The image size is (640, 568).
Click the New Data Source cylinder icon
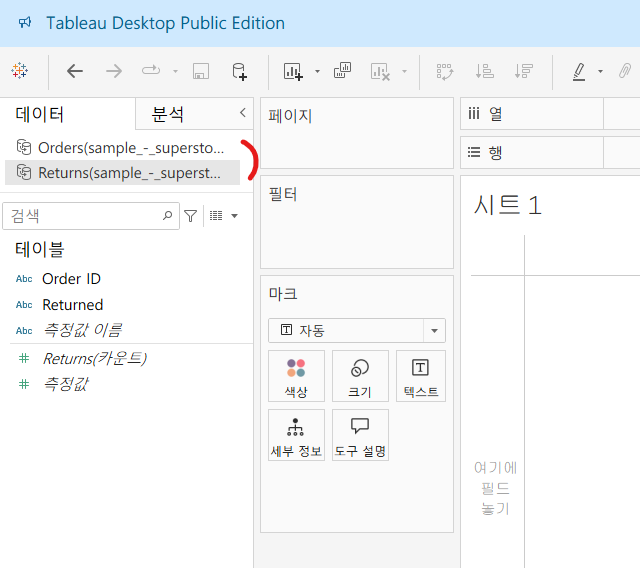pyautogui.click(x=239, y=71)
